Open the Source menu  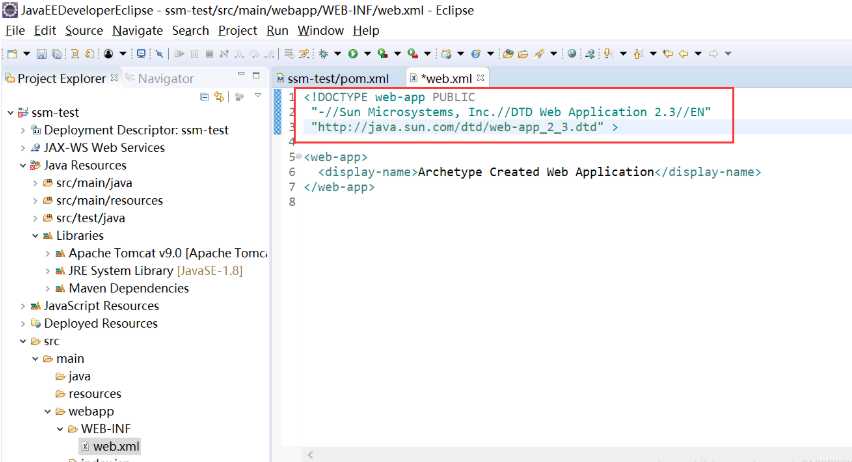pos(84,30)
